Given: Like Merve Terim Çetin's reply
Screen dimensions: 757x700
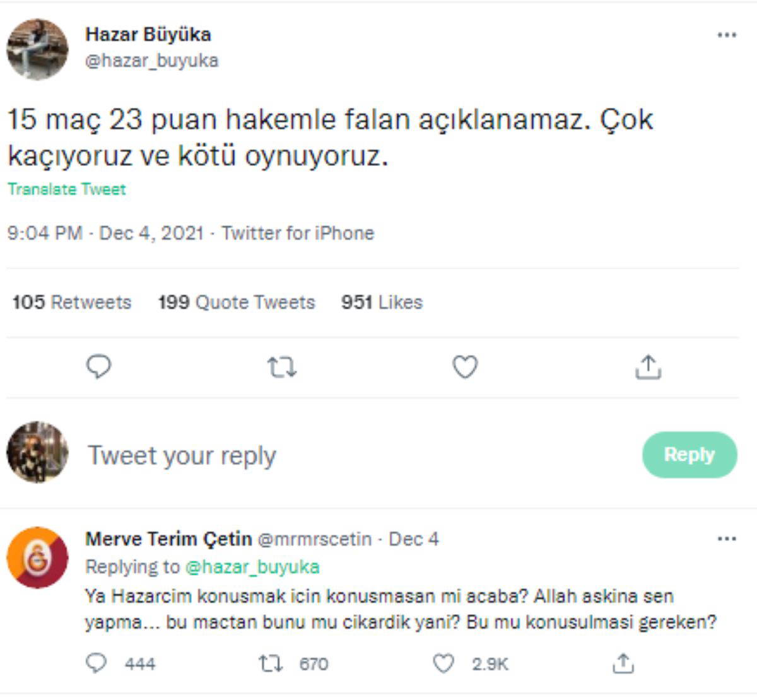Looking at the screenshot, I should (x=443, y=663).
